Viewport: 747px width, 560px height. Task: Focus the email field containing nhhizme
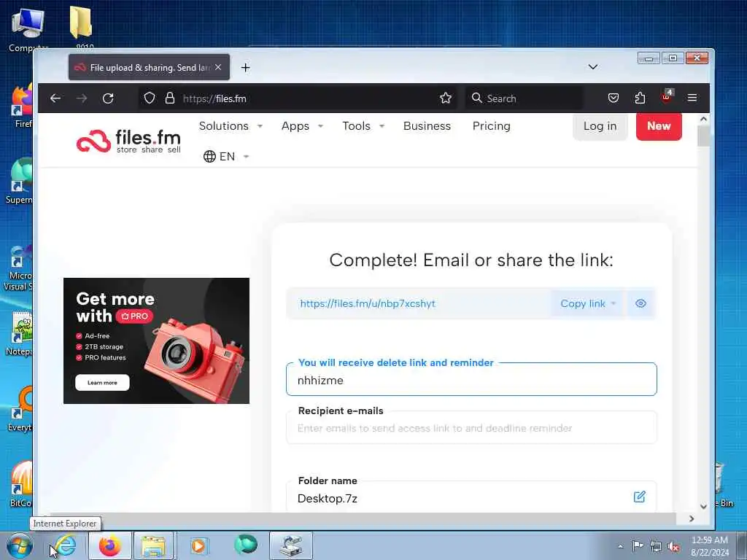click(x=471, y=380)
